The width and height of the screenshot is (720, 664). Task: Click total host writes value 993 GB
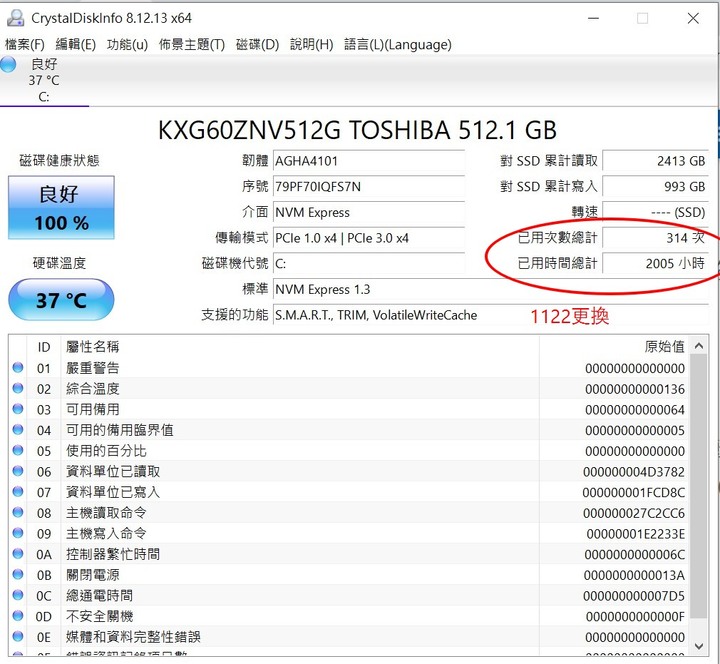click(655, 187)
